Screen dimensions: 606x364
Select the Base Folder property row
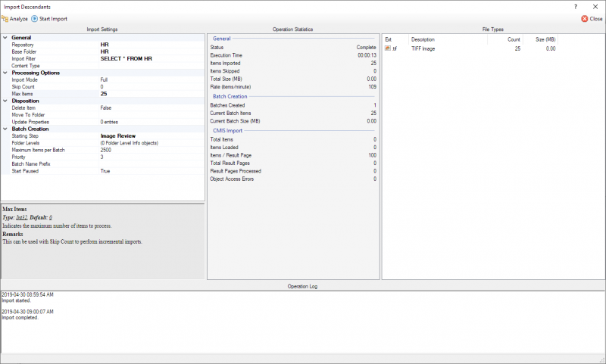click(103, 51)
